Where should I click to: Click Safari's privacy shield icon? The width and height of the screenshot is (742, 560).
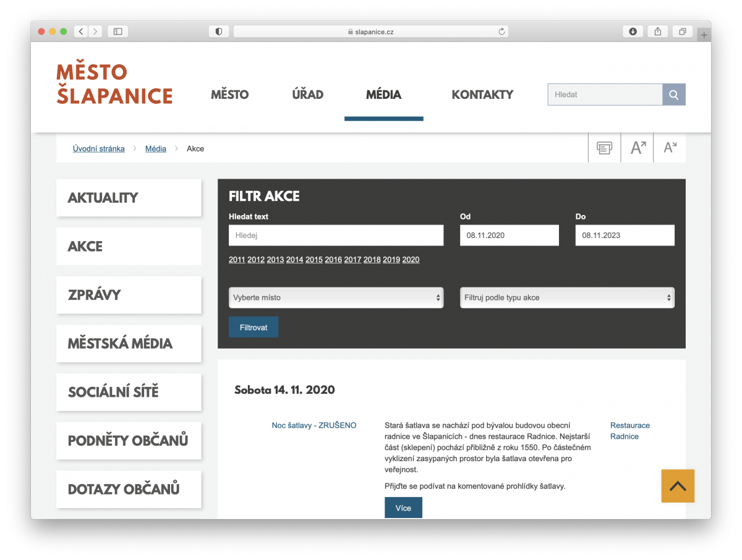click(219, 32)
